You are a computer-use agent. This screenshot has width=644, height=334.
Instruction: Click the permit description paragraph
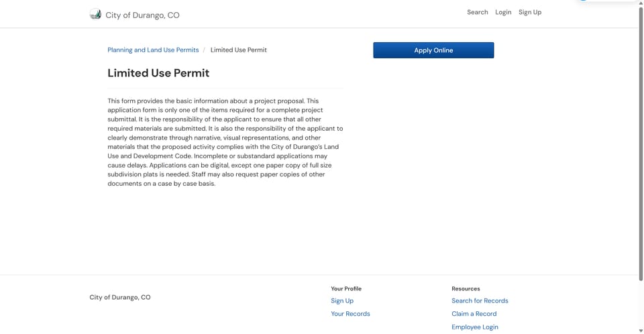(x=225, y=142)
